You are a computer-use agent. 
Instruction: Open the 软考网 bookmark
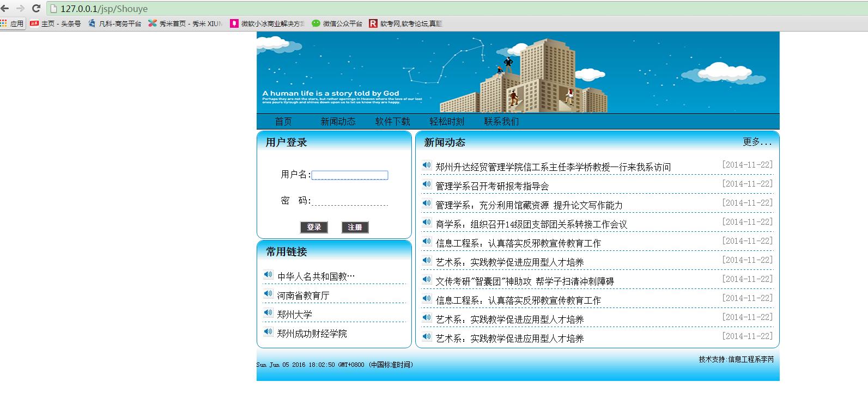pos(406,23)
